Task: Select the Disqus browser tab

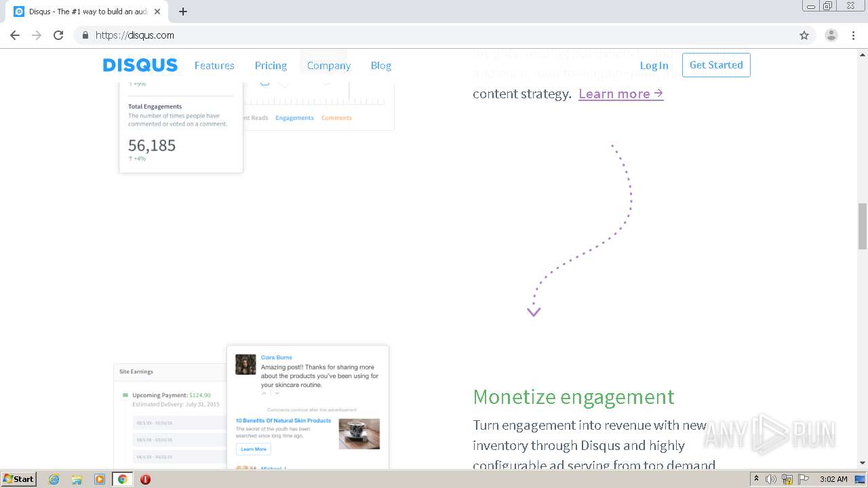Action: coord(88,12)
